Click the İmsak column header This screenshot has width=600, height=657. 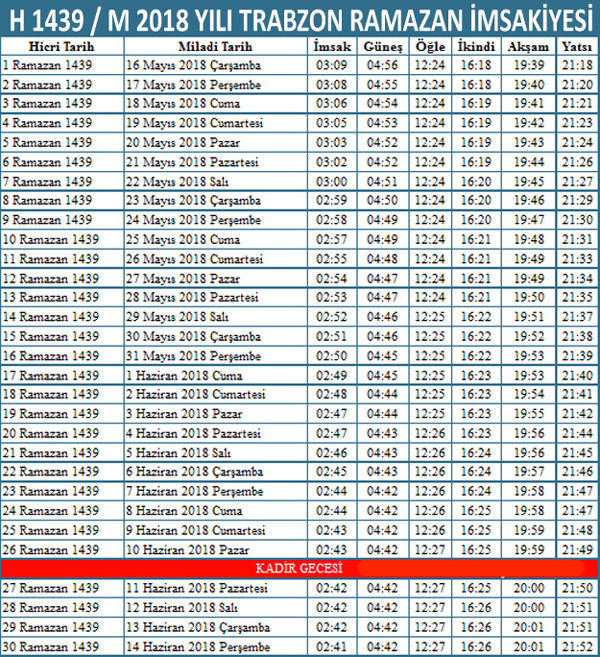click(x=330, y=47)
